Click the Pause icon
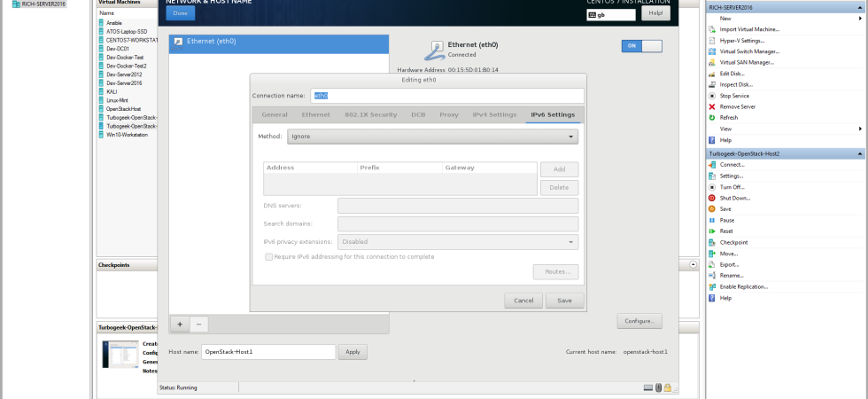Screen dimensions: 868x399 (712, 220)
